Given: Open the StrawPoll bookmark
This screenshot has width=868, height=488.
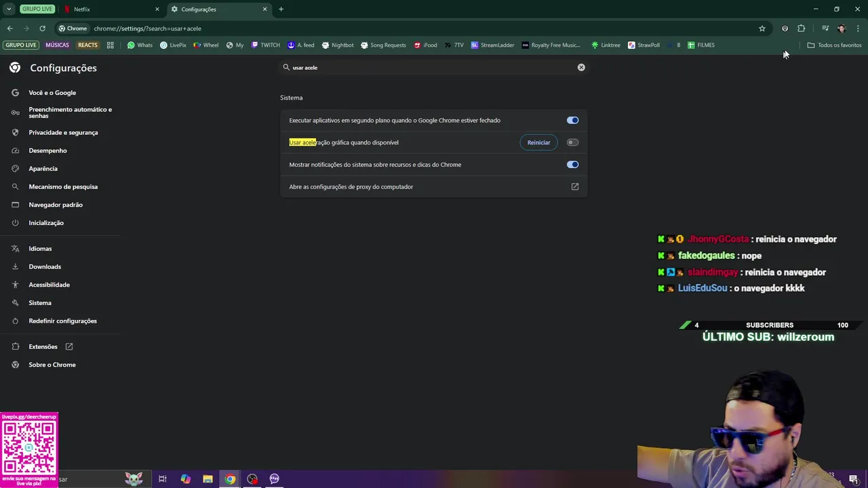Looking at the screenshot, I should [644, 45].
